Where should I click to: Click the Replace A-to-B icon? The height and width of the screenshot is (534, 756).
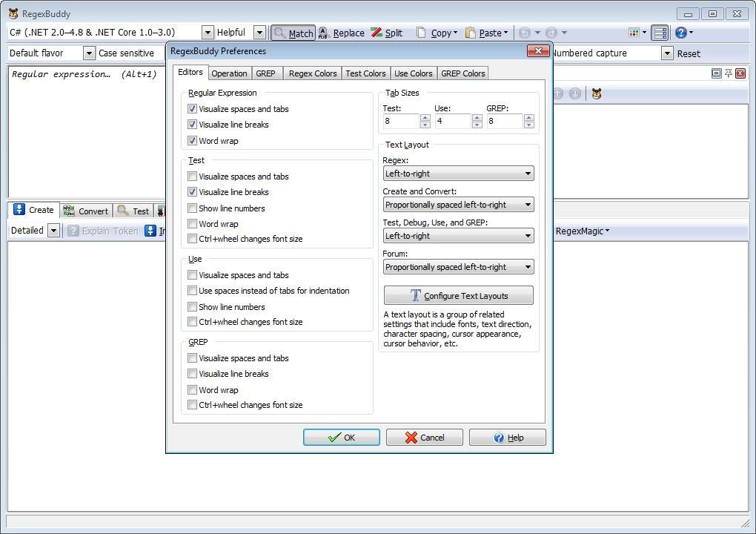pos(323,33)
